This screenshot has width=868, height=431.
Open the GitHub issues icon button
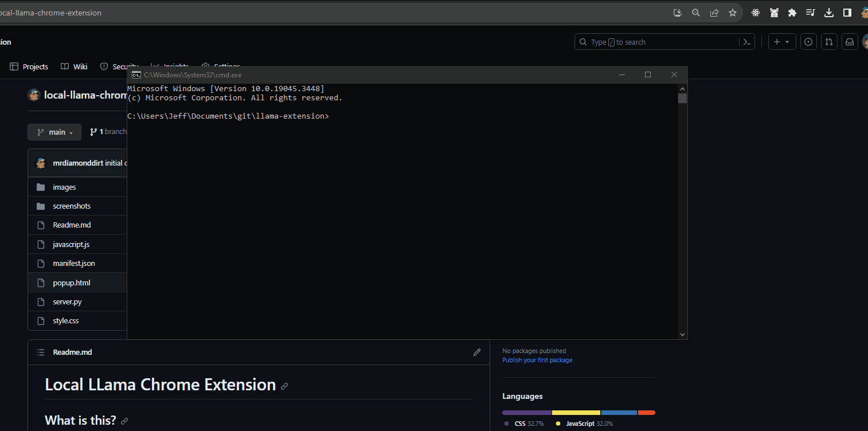(808, 42)
